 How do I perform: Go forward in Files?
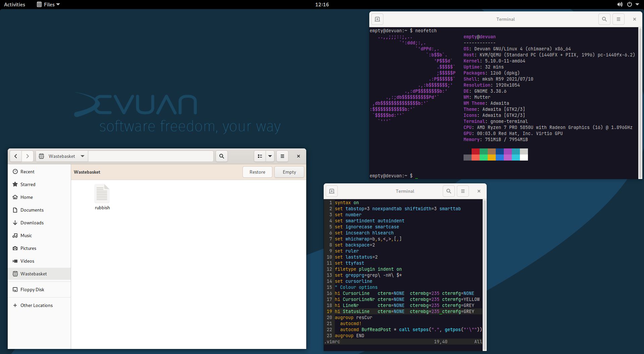pos(28,156)
